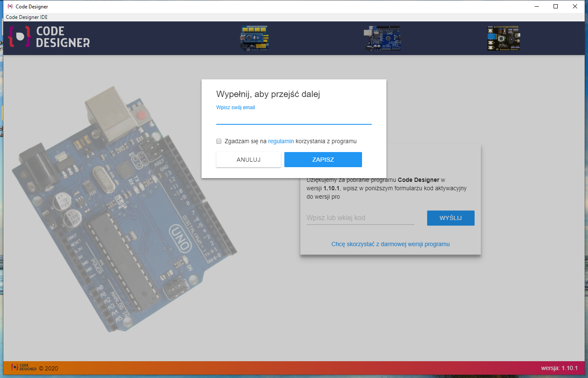588x378 pixels.
Task: Click the wersja 1.10.1 version label
Action: pos(559,367)
